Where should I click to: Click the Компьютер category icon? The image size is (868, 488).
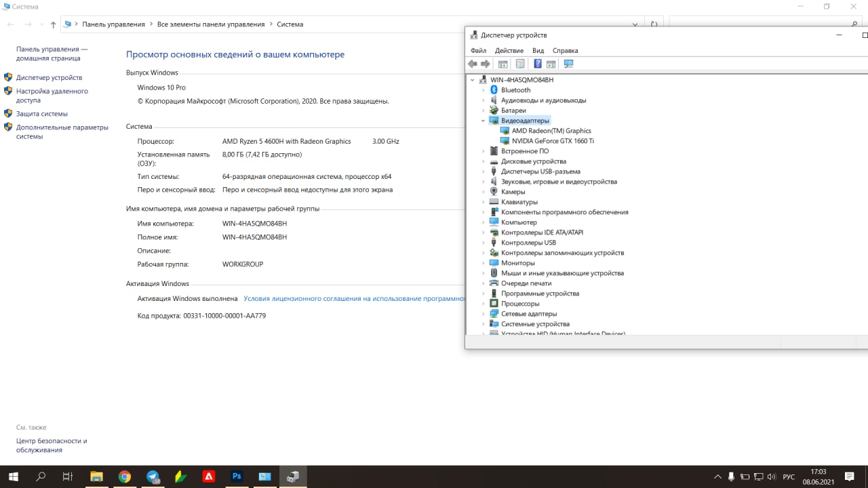click(x=494, y=222)
